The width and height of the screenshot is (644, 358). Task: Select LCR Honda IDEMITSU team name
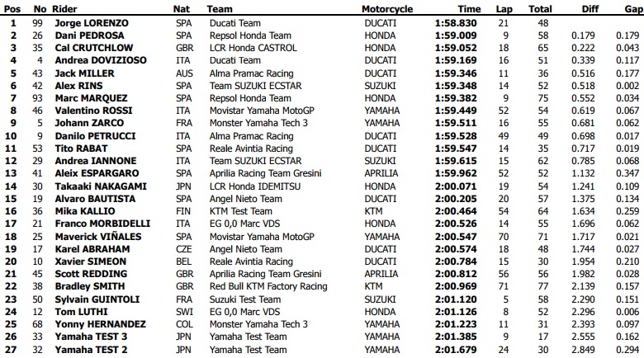pos(250,186)
